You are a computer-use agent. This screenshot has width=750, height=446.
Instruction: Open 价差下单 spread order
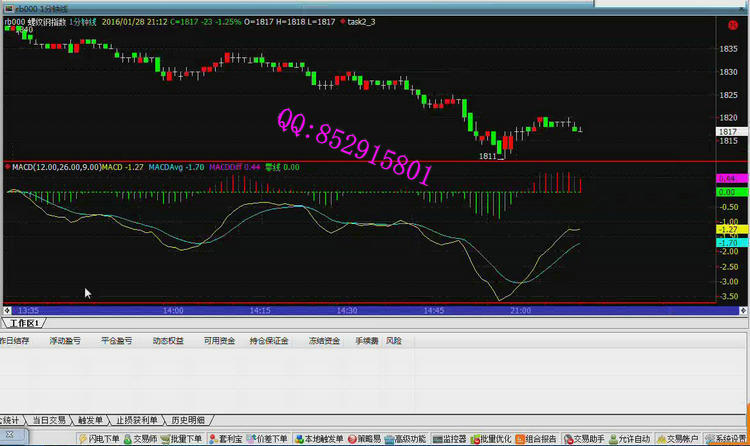(270, 439)
